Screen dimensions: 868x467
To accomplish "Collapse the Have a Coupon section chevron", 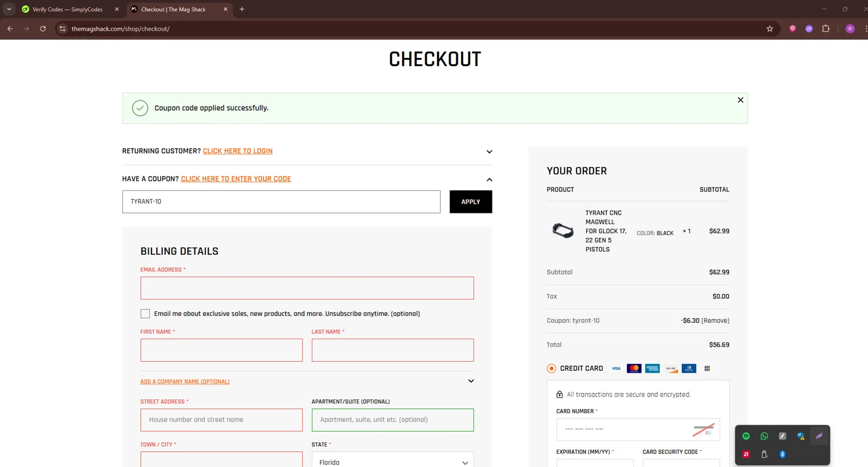I will (x=489, y=179).
